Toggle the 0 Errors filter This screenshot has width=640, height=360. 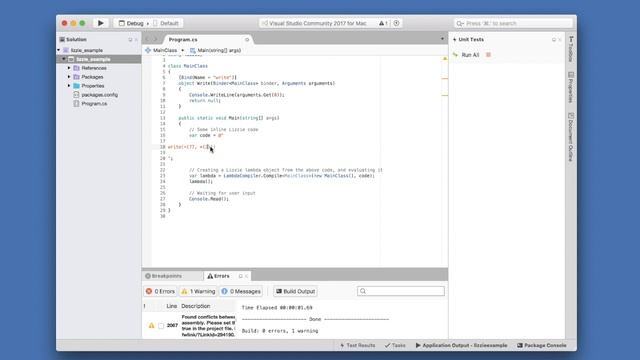coord(160,291)
